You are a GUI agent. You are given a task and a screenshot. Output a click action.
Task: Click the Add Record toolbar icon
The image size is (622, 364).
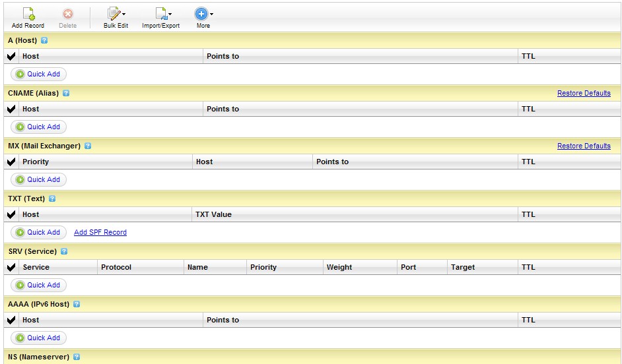(x=28, y=14)
